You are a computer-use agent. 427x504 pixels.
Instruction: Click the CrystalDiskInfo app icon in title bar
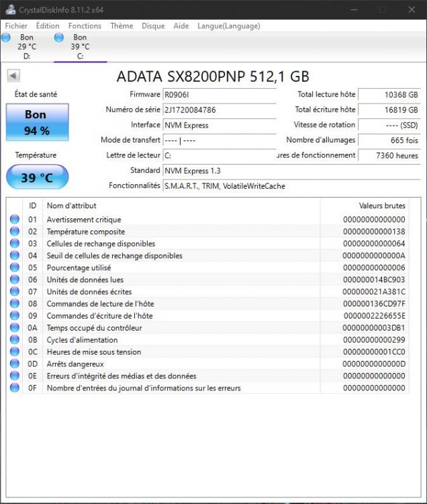click(10, 10)
